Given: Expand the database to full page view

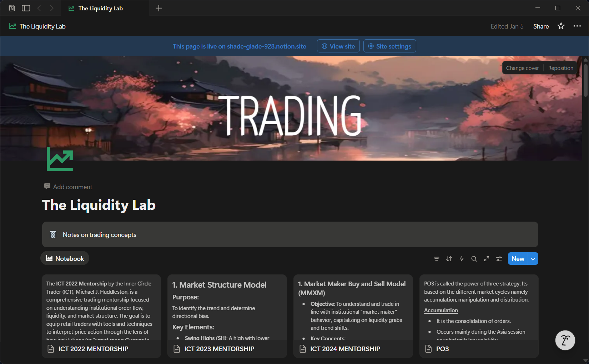Looking at the screenshot, I should coord(487,259).
